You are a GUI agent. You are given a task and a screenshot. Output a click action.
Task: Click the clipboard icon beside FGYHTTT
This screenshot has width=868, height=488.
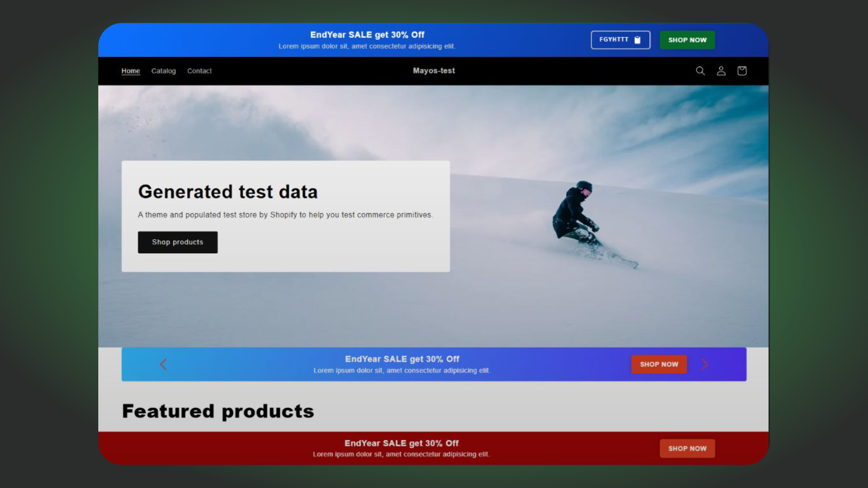click(x=637, y=40)
